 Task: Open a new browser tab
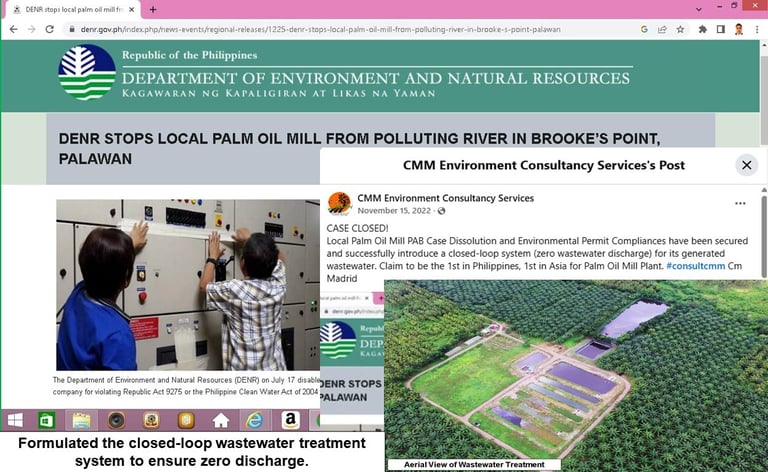click(153, 9)
